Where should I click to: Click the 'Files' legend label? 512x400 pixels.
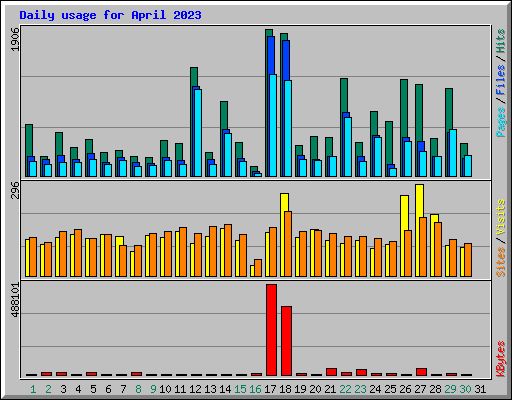pos(501,80)
